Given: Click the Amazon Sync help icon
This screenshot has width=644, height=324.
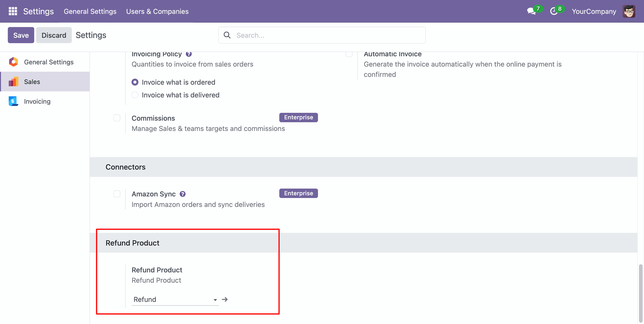Looking at the screenshot, I should click(182, 194).
